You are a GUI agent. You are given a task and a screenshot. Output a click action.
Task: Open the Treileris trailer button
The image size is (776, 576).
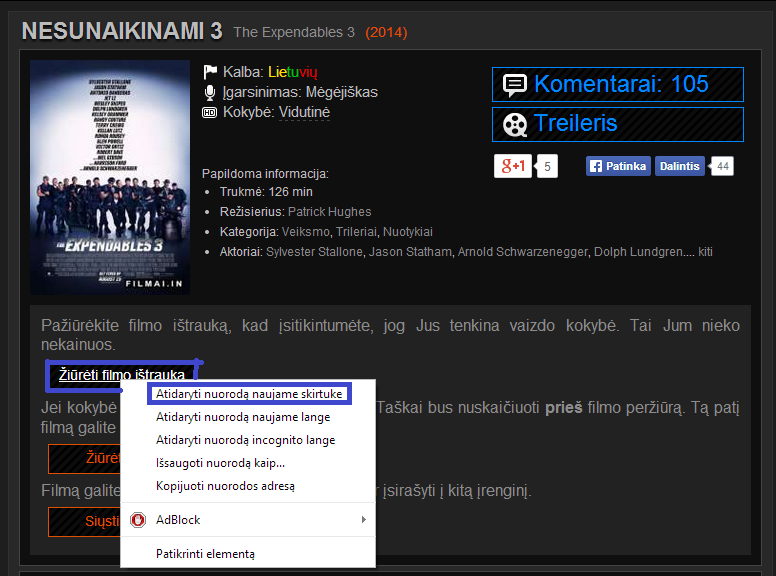[618, 124]
